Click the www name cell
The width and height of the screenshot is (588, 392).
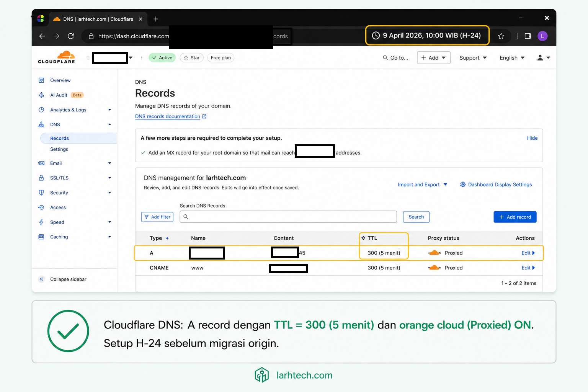(x=197, y=268)
